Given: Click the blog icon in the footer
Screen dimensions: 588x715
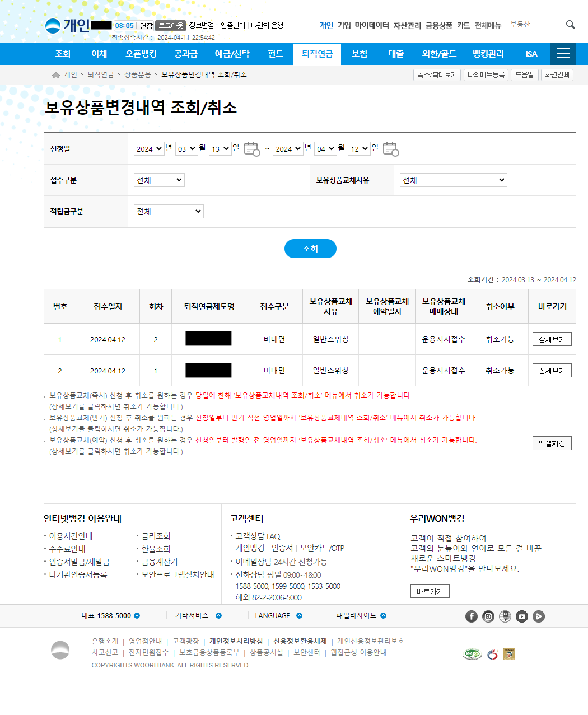Looking at the screenshot, I should pos(505,616).
